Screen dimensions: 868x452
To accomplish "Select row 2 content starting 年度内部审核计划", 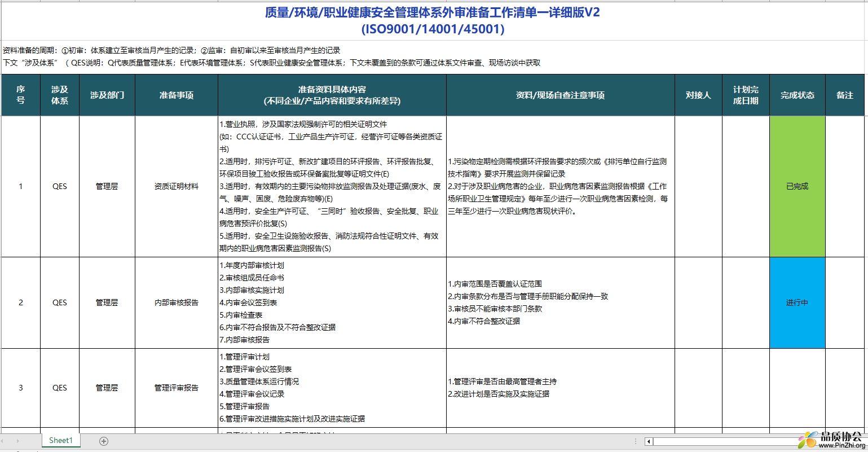I will (x=332, y=303).
